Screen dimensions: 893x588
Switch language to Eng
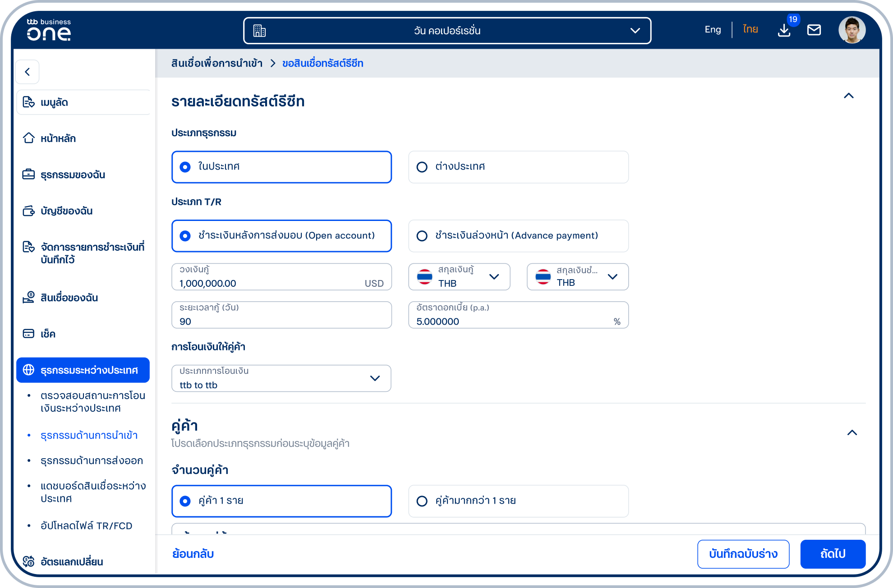tap(713, 30)
